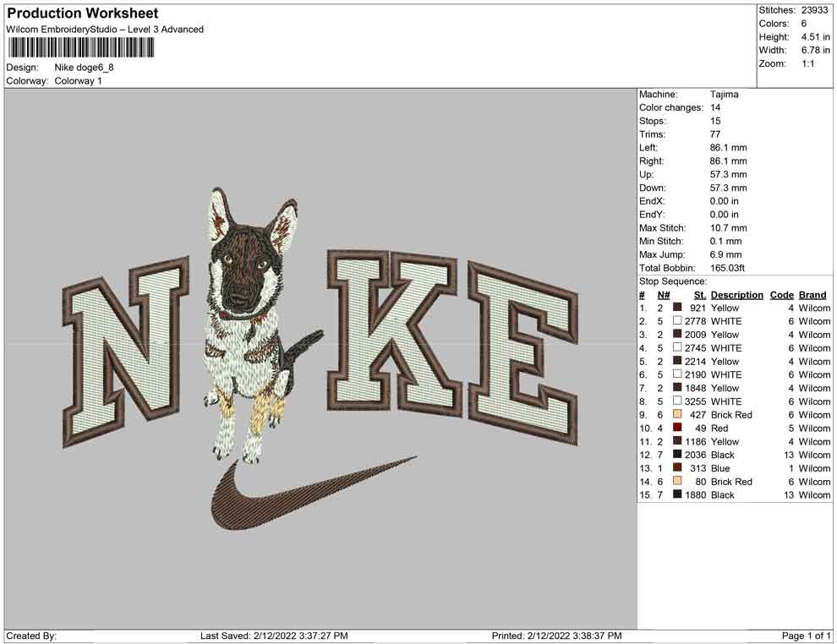Click the design name 'Nike doge6_8'
This screenshot has width=837, height=644.
(x=84, y=68)
